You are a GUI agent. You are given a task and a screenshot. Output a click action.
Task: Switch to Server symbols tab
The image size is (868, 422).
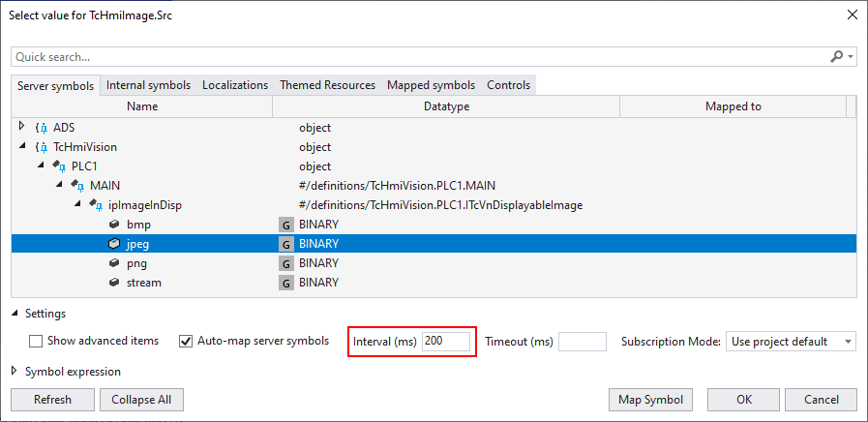tap(55, 86)
